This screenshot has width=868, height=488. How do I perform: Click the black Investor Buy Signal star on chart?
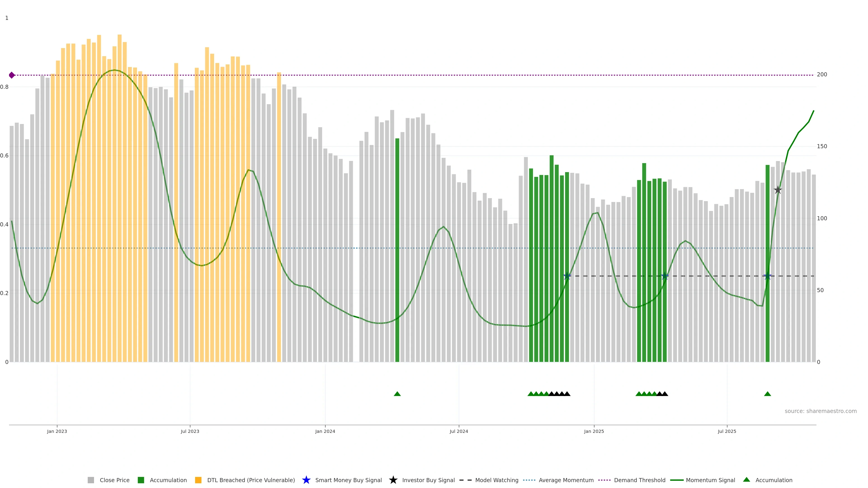point(778,190)
